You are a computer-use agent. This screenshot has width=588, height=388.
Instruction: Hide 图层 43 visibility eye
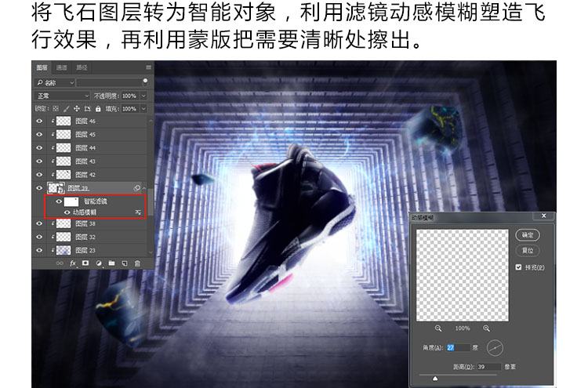point(39,161)
